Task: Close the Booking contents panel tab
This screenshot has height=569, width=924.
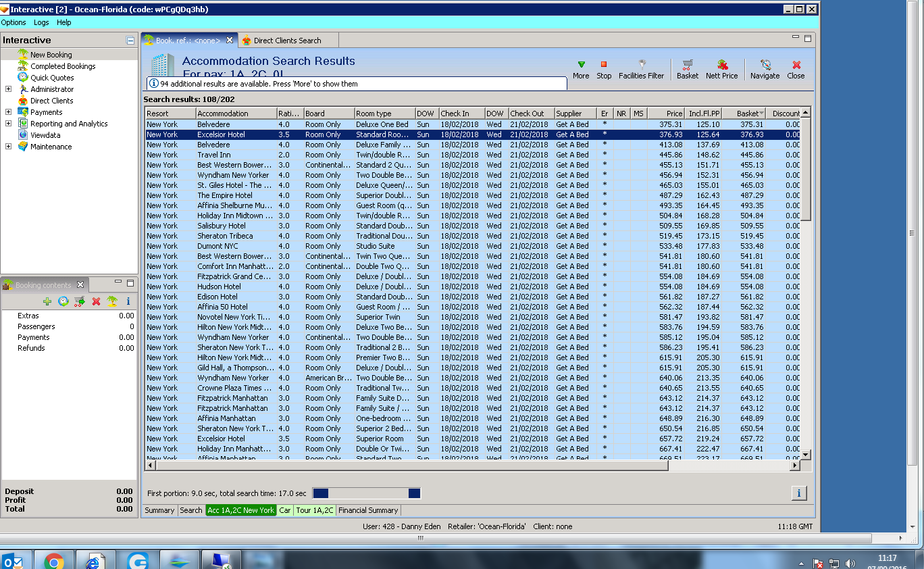Action: [x=80, y=284]
